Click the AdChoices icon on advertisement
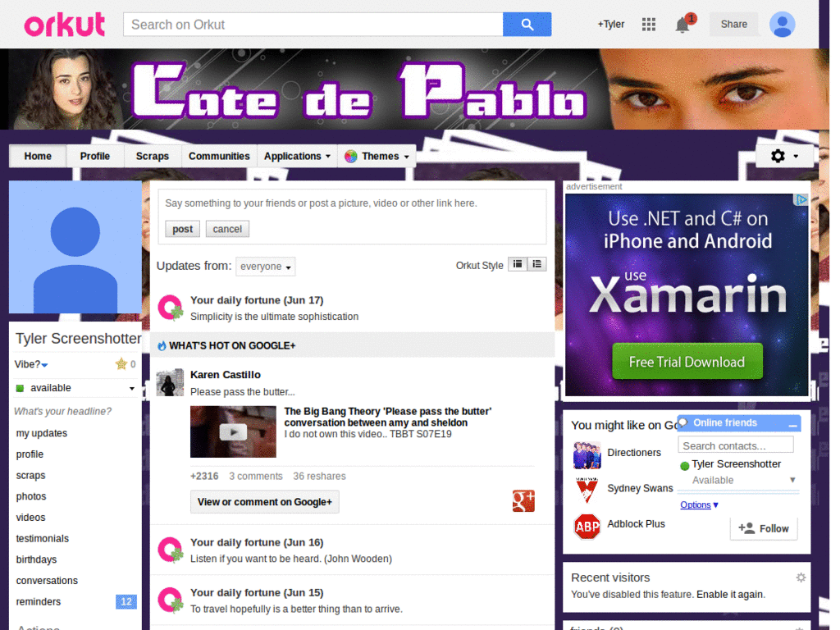This screenshot has height=630, width=840. (801, 200)
